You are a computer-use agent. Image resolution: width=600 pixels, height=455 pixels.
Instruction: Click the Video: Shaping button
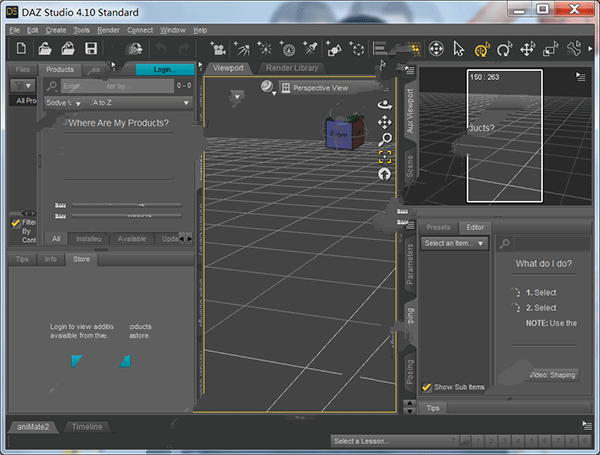click(552, 375)
